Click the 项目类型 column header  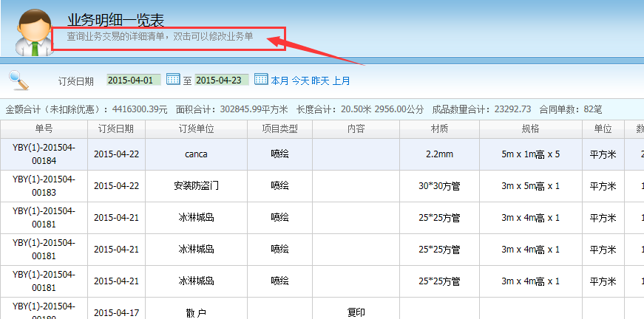click(279, 128)
